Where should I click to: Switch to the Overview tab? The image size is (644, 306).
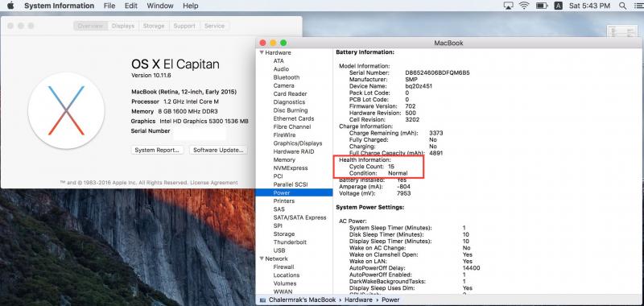point(90,26)
